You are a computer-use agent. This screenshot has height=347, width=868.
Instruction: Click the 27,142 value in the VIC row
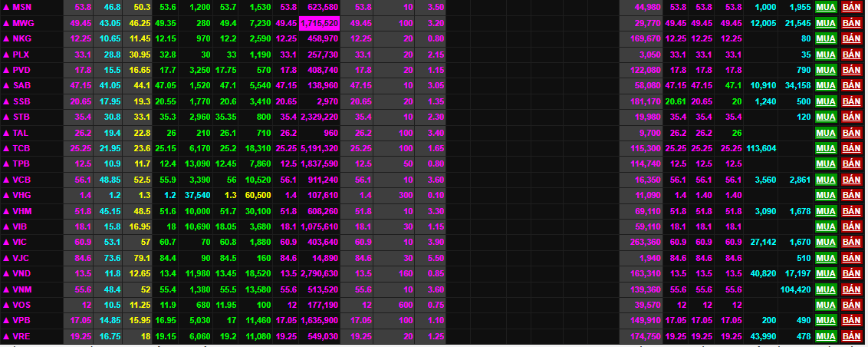764,243
